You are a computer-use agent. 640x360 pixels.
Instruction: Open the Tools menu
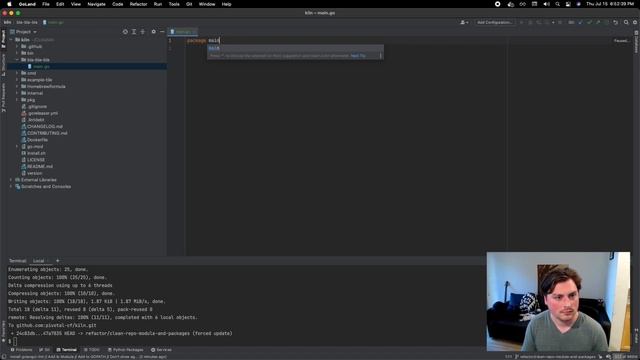point(174,4)
